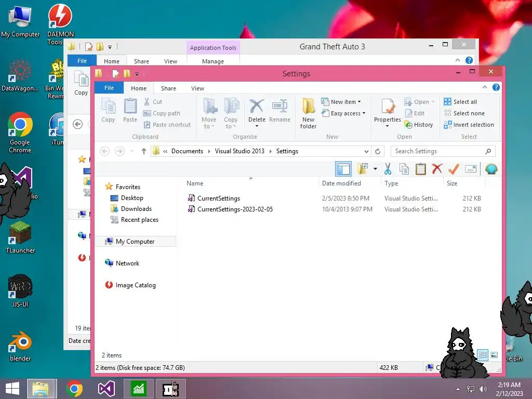
Task: Select CurrentSettings-2023-02-05 file
Action: point(235,209)
